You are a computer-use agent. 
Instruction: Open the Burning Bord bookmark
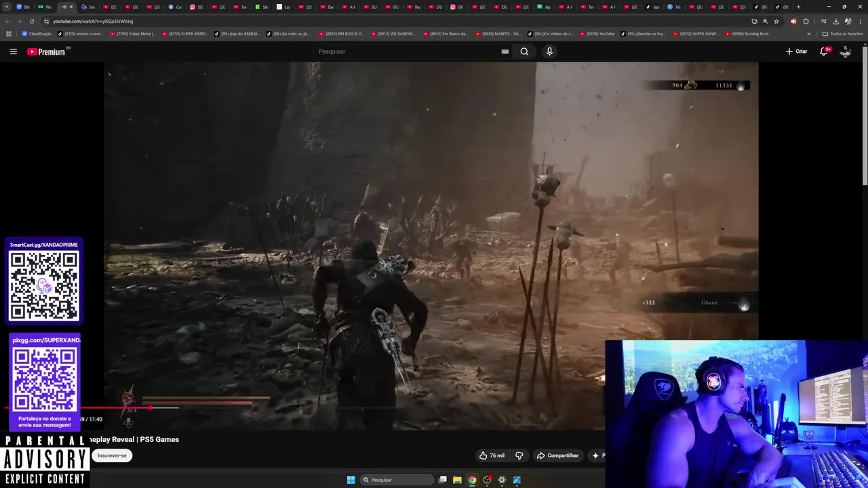point(748,34)
